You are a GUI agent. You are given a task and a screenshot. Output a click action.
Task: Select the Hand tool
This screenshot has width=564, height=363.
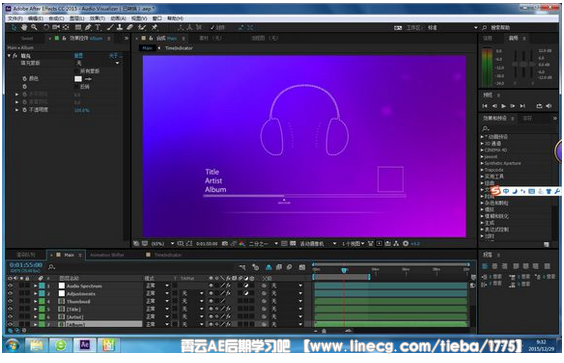24,27
